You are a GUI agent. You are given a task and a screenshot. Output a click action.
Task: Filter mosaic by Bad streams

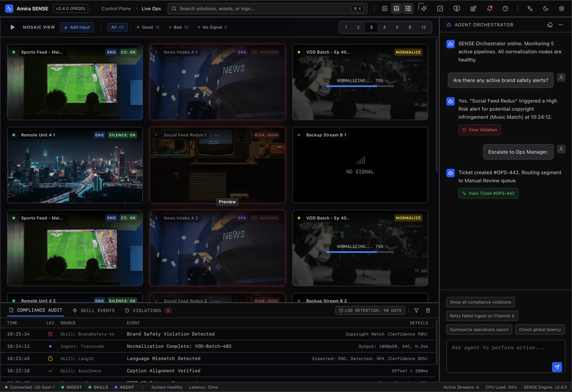click(178, 27)
